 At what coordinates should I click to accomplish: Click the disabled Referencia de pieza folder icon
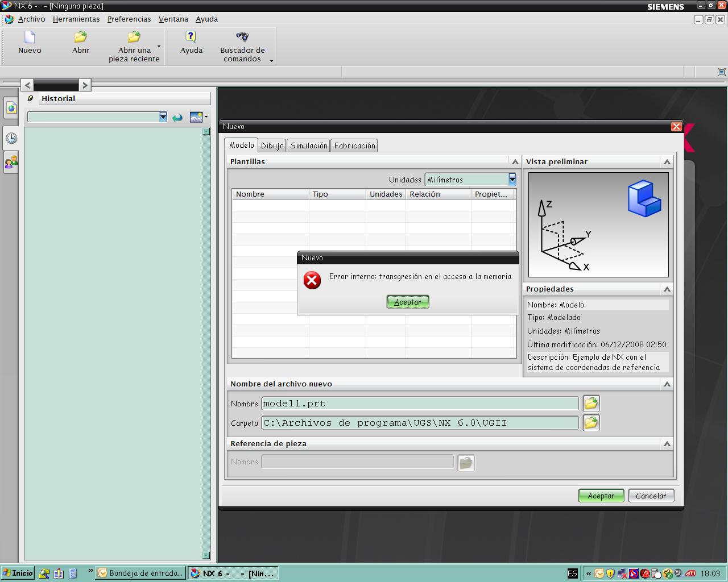point(466,463)
